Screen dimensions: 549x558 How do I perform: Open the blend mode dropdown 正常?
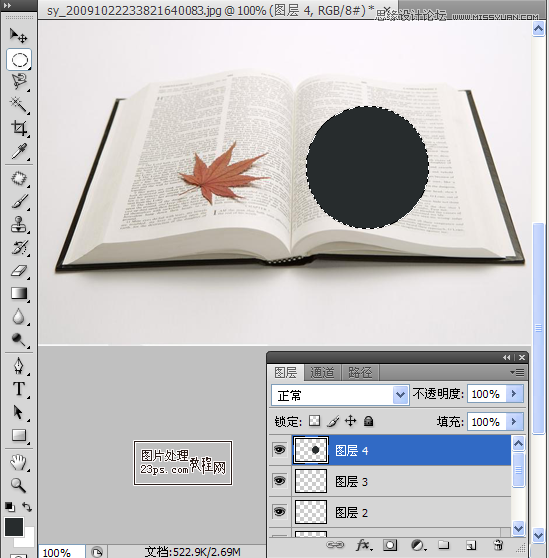click(x=340, y=395)
